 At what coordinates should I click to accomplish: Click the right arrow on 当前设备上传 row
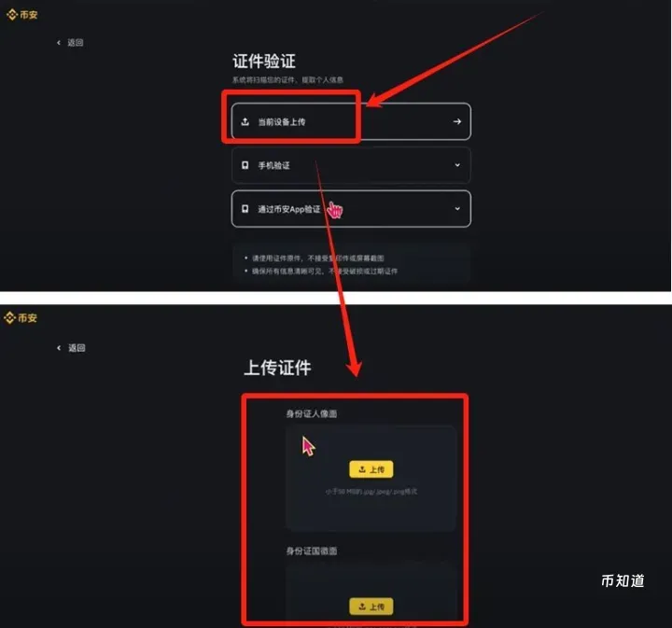coord(456,121)
